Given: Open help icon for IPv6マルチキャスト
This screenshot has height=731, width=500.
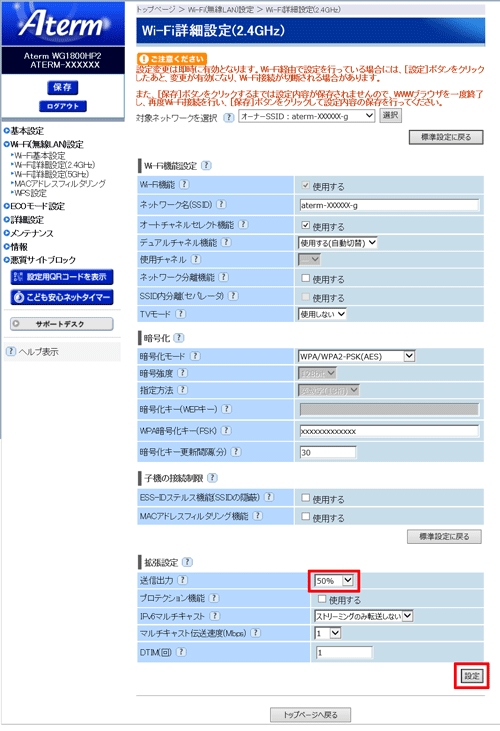Looking at the screenshot, I should pyautogui.click(x=215, y=616).
